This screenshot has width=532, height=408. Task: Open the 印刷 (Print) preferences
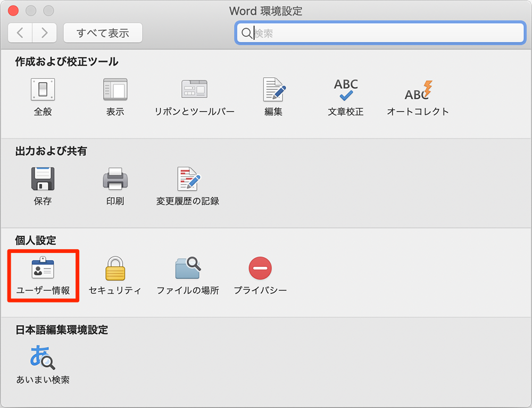tap(115, 186)
